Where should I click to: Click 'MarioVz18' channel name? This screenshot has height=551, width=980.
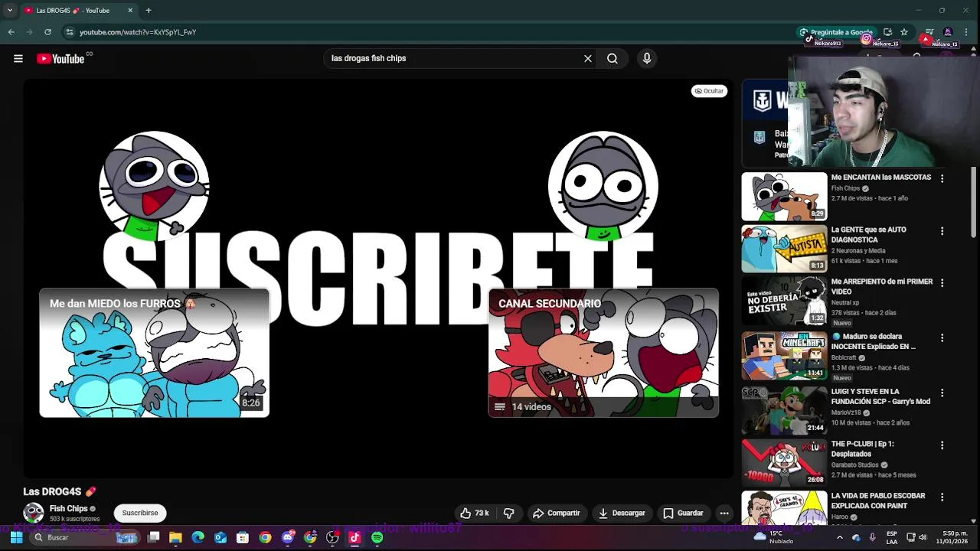846,412
